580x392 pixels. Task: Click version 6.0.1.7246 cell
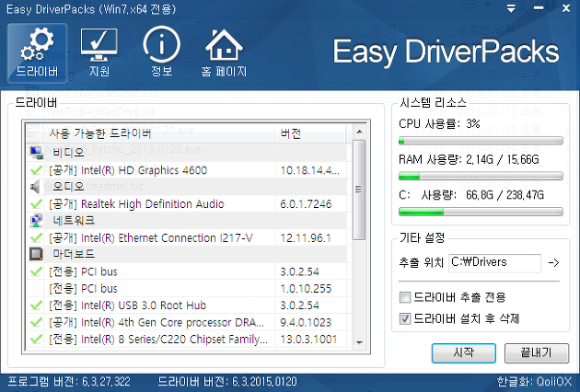306,203
